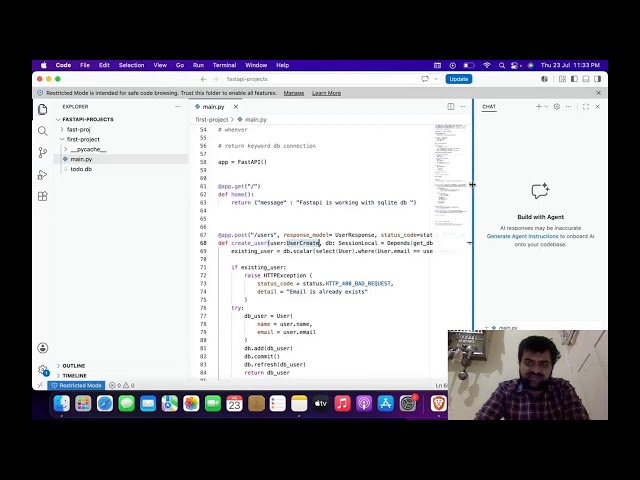
Task: Click the Explorer more actions ellipsis
Action: click(x=178, y=107)
